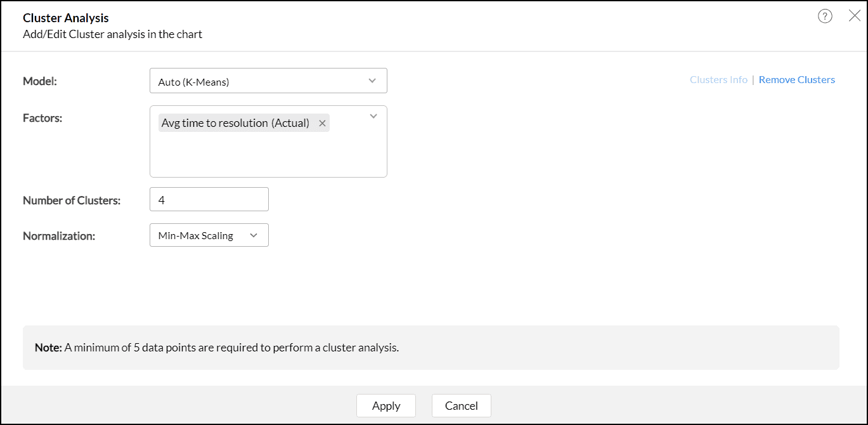Click the Remove Clusters link
This screenshot has height=425, width=868.
796,80
